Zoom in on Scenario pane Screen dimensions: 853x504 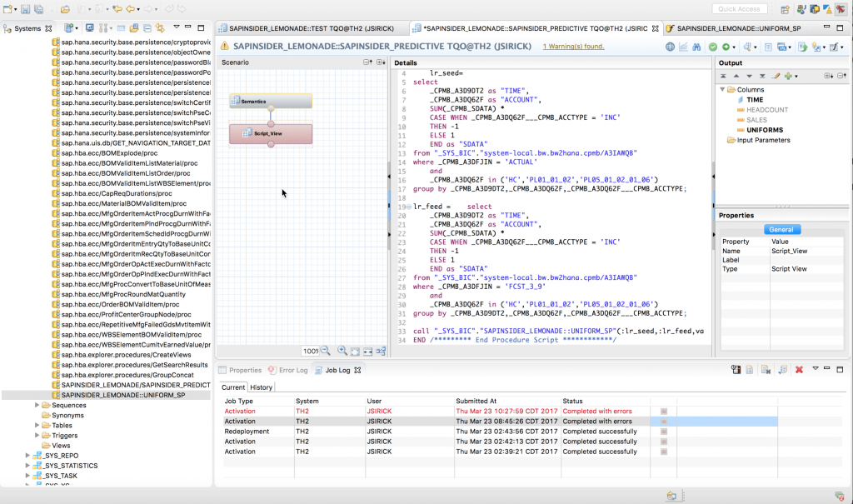342,351
